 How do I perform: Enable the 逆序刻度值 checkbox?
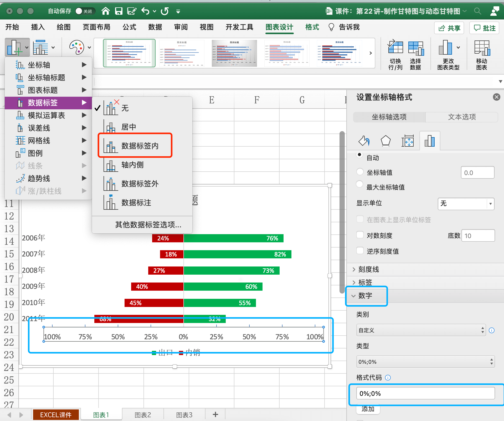coord(360,250)
